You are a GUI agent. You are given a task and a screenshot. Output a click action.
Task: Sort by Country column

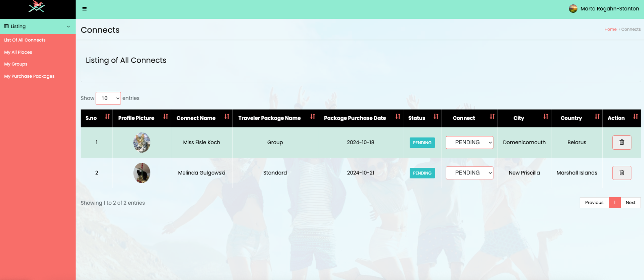point(597,117)
